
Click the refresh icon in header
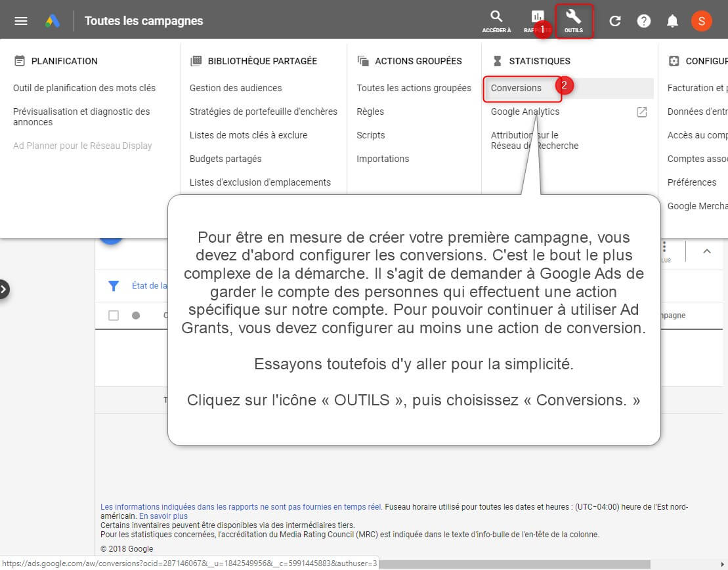click(615, 21)
